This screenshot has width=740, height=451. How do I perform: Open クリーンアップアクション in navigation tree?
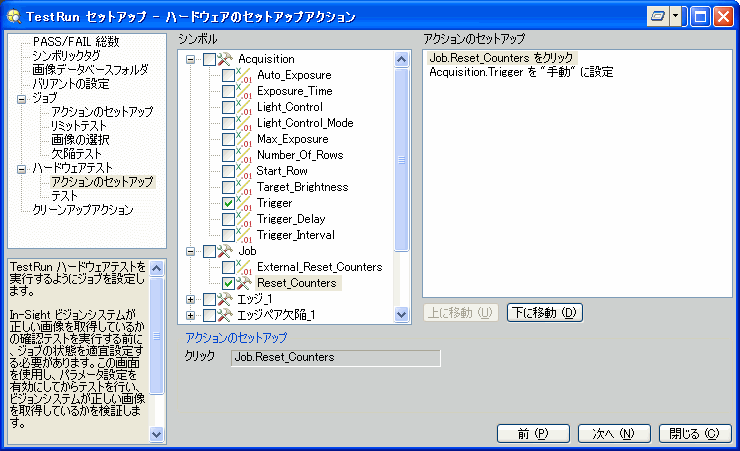click(x=82, y=210)
